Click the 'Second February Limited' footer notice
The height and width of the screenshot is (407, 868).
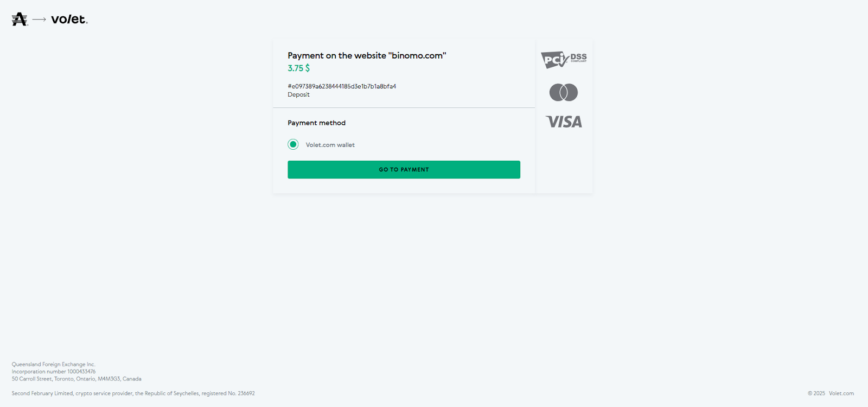(x=133, y=393)
